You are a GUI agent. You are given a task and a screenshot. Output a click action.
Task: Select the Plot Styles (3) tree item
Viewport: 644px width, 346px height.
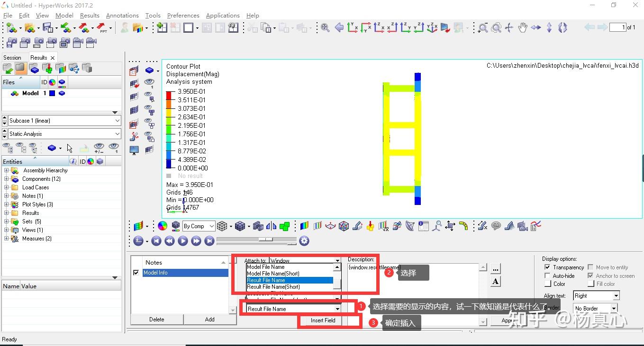pyautogui.click(x=37, y=204)
